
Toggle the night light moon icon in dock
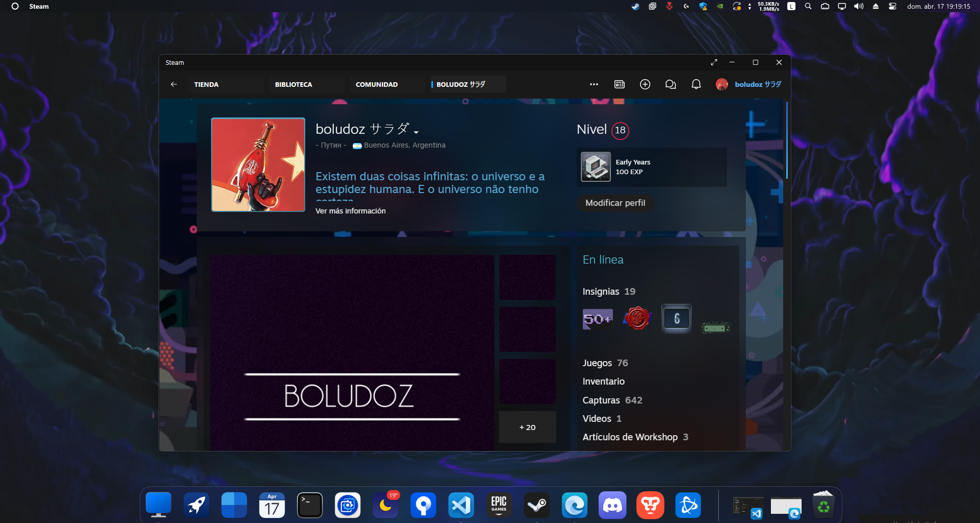[x=385, y=505]
